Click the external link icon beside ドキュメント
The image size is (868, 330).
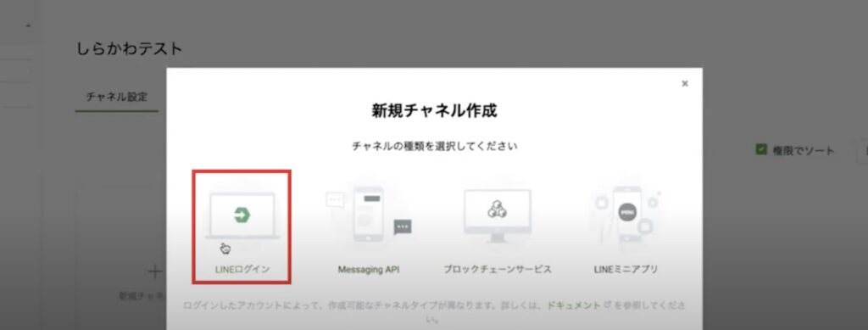point(607,305)
